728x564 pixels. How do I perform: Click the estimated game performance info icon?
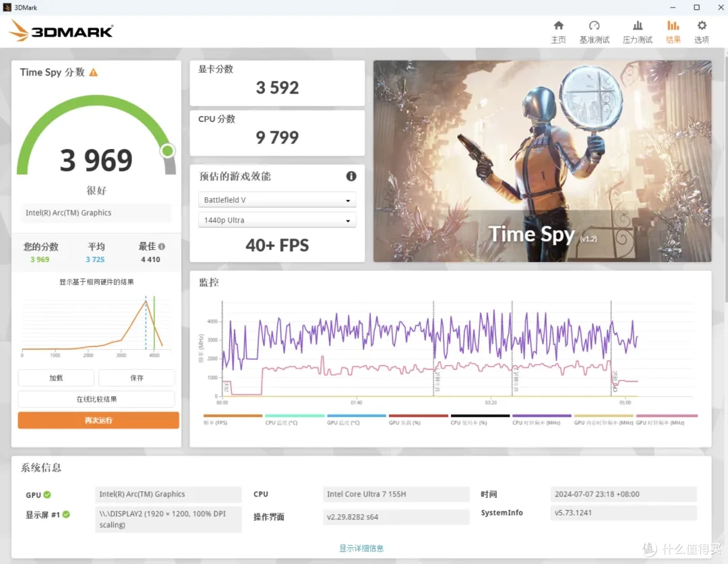351,176
